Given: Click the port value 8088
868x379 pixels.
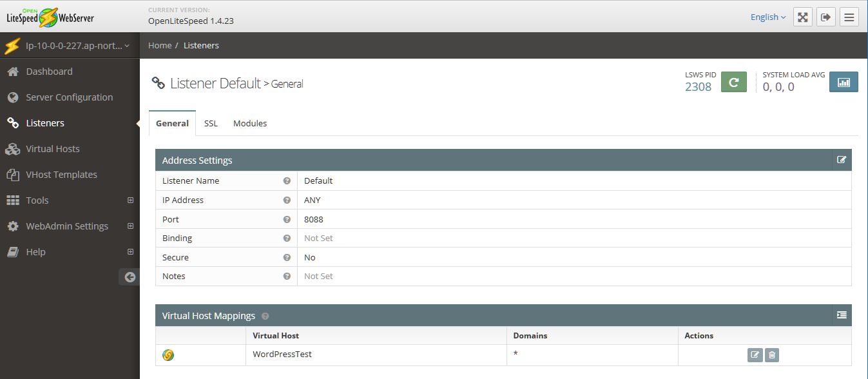Looking at the screenshot, I should (314, 220).
